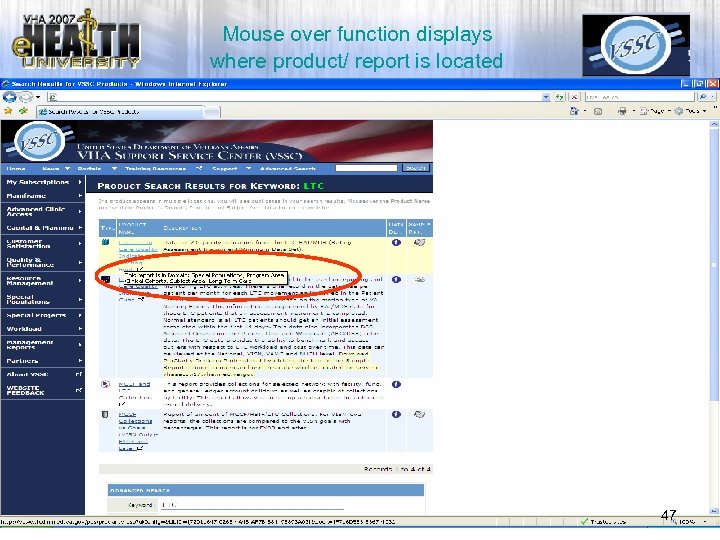This screenshot has width=720, height=540.
Task: Click the VSSC site search text field
Action: [x=366, y=168]
